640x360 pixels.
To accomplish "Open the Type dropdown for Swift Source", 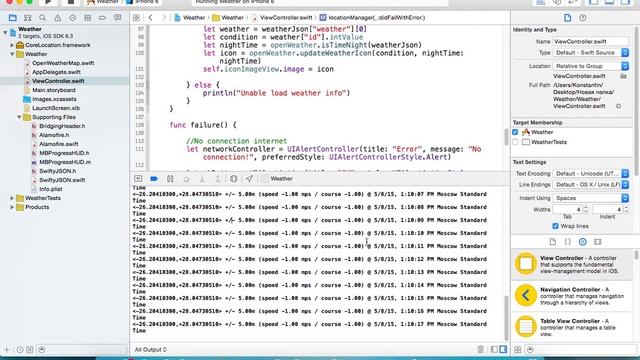I will (x=591, y=53).
